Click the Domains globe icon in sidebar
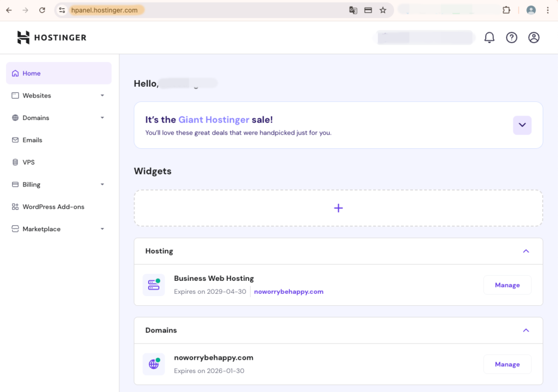Screen dimensions: 558x392 click(15, 118)
